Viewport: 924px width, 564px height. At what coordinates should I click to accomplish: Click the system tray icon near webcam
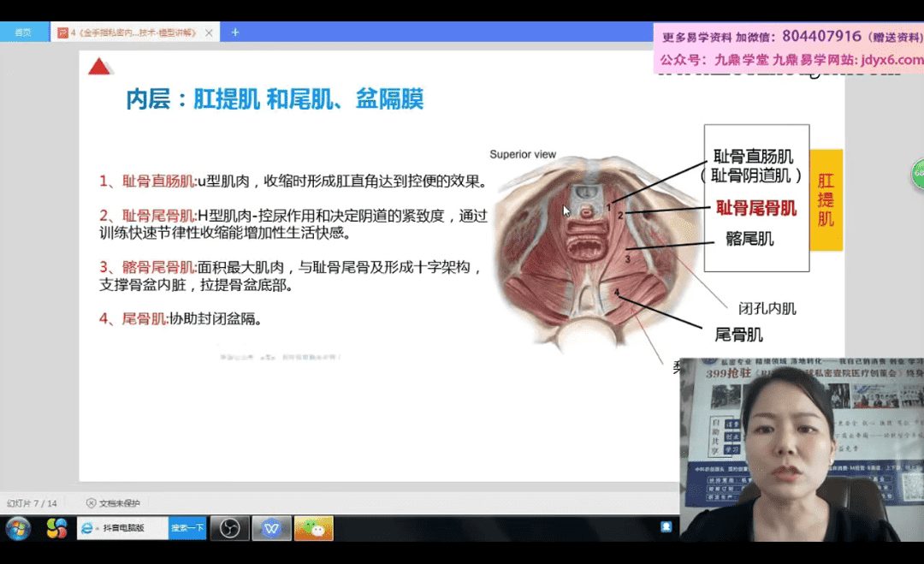[665, 526]
